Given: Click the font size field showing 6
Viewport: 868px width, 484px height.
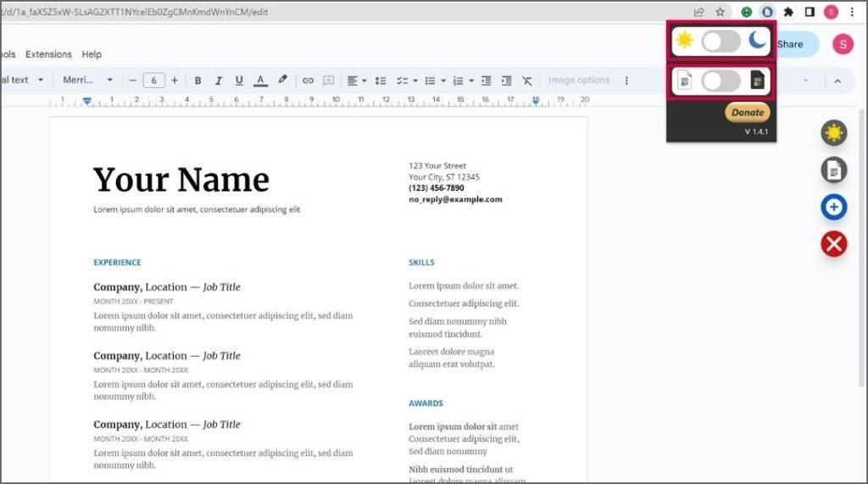Looking at the screenshot, I should click(x=154, y=81).
